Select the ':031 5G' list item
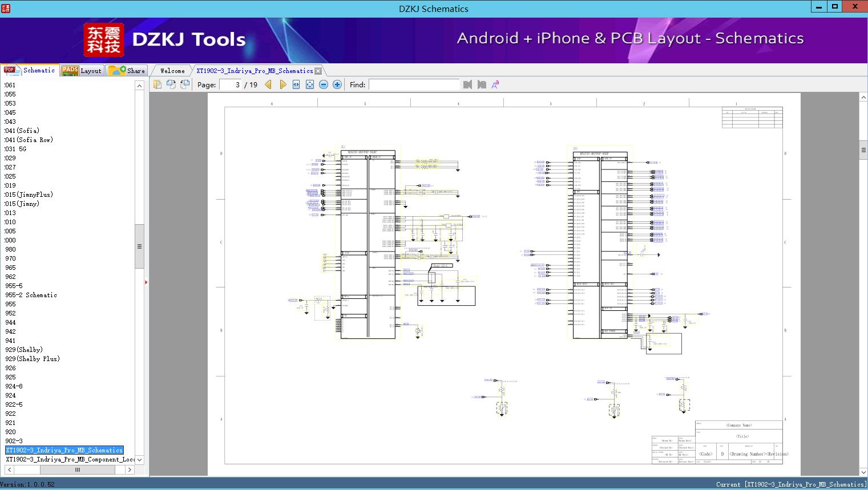This screenshot has width=868, height=490. (15, 149)
